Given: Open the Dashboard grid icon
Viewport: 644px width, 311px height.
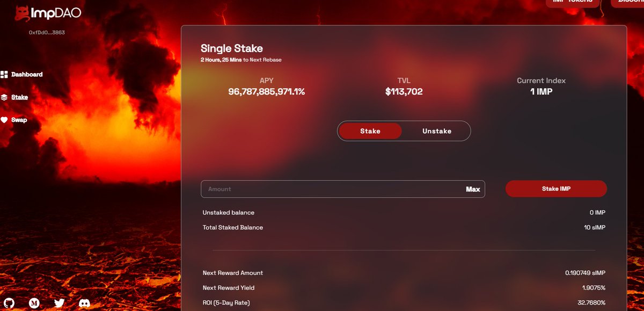Looking at the screenshot, I should click(x=4, y=75).
